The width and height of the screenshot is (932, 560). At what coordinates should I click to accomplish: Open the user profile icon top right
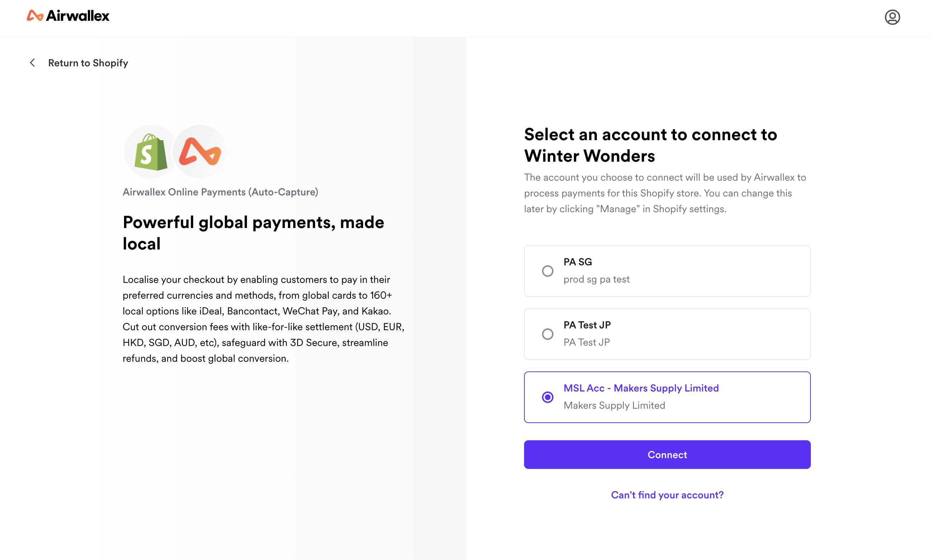pos(893,17)
